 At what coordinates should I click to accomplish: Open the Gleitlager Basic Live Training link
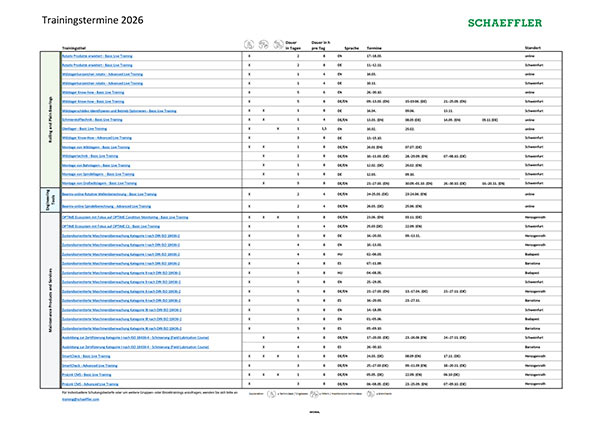pyautogui.click(x=92, y=128)
